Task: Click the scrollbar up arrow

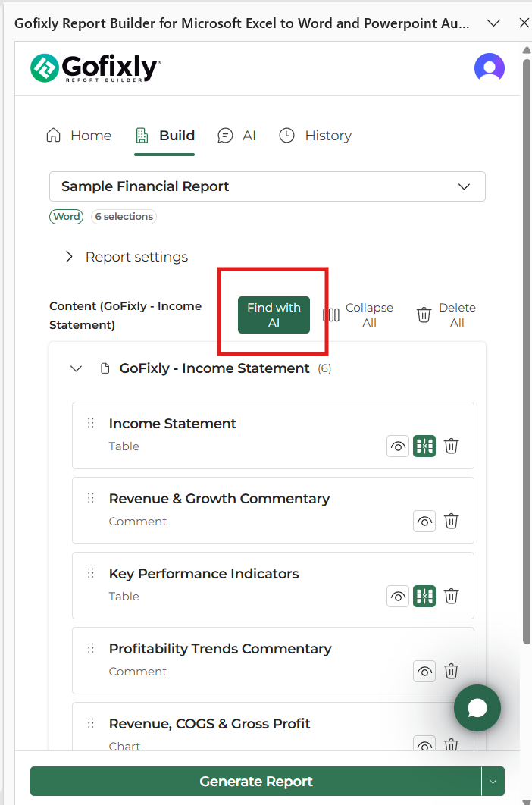Action: (x=527, y=50)
